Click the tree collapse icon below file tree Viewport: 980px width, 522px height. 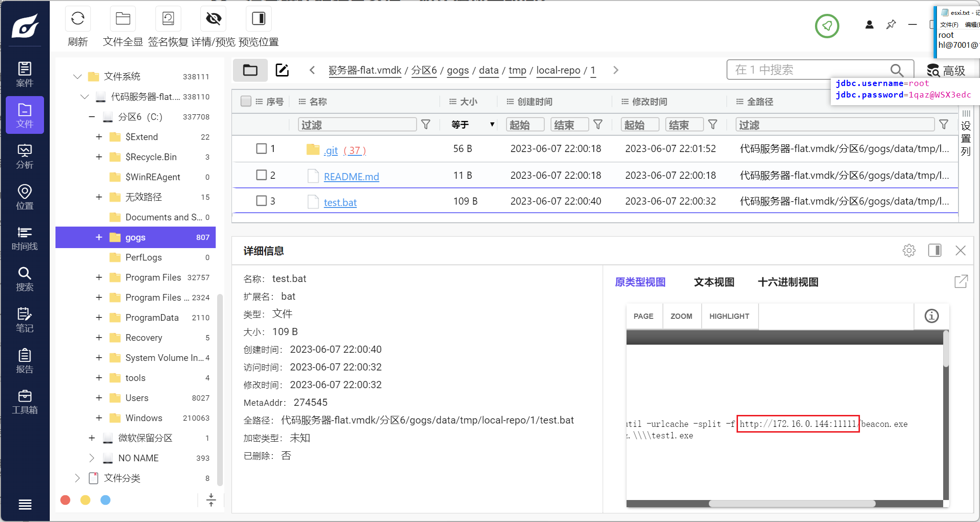pos(211,500)
